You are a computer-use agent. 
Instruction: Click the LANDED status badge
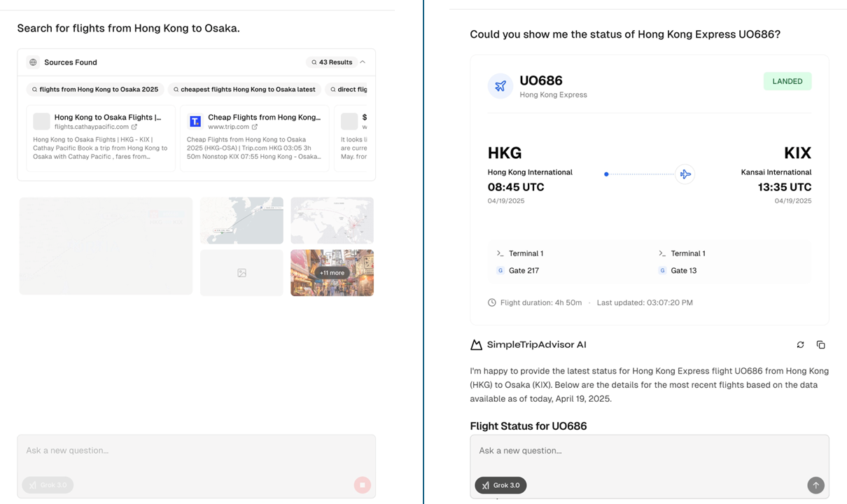point(787,81)
